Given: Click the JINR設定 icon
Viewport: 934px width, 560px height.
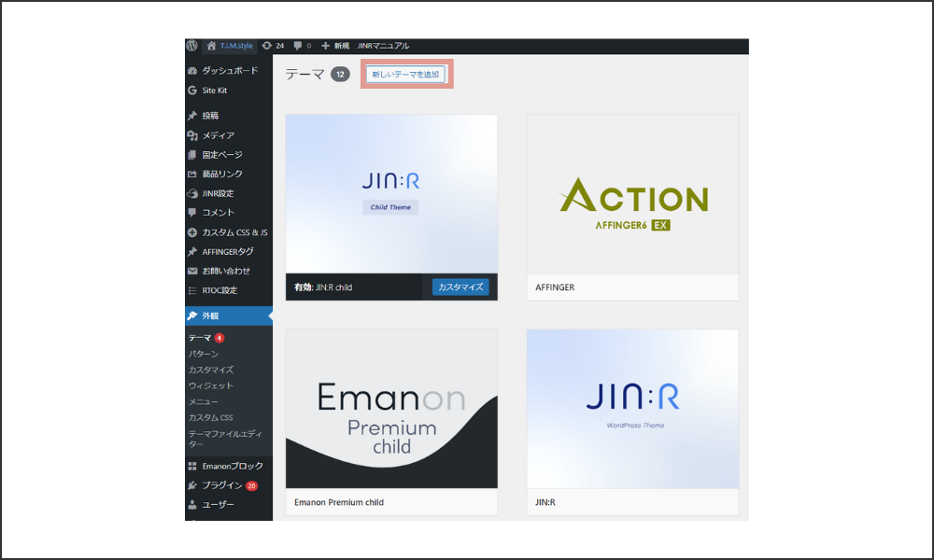Looking at the screenshot, I should (192, 193).
